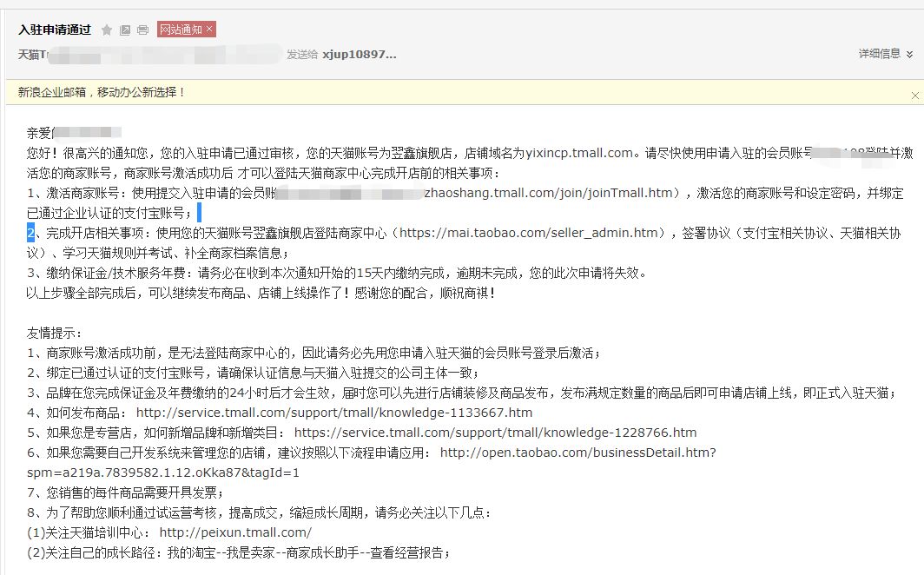Click the print email icon

142,30
